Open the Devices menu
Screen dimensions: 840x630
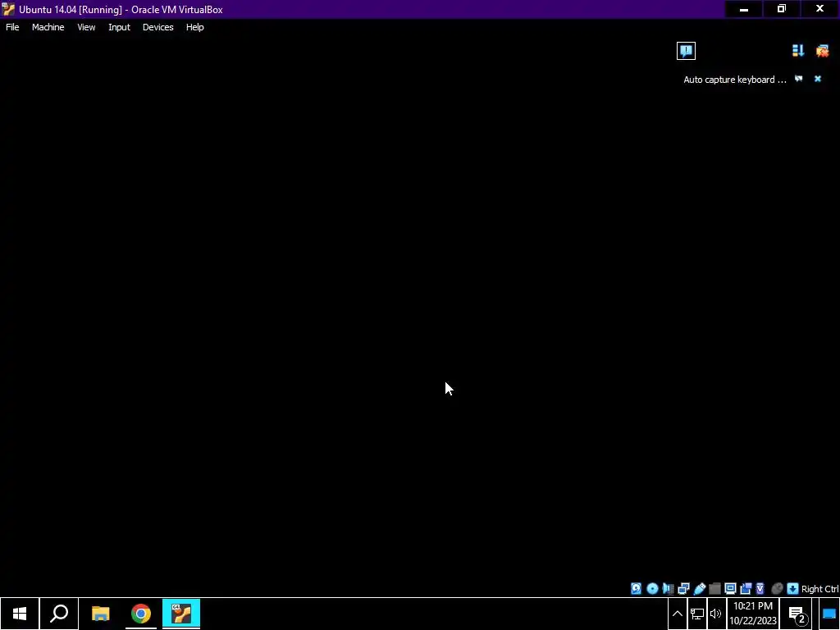pos(157,27)
